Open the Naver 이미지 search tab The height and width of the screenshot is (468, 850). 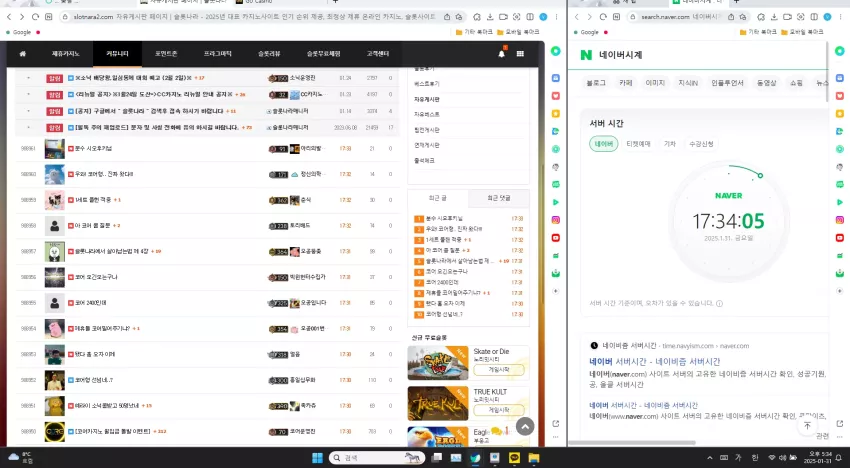[x=655, y=83]
